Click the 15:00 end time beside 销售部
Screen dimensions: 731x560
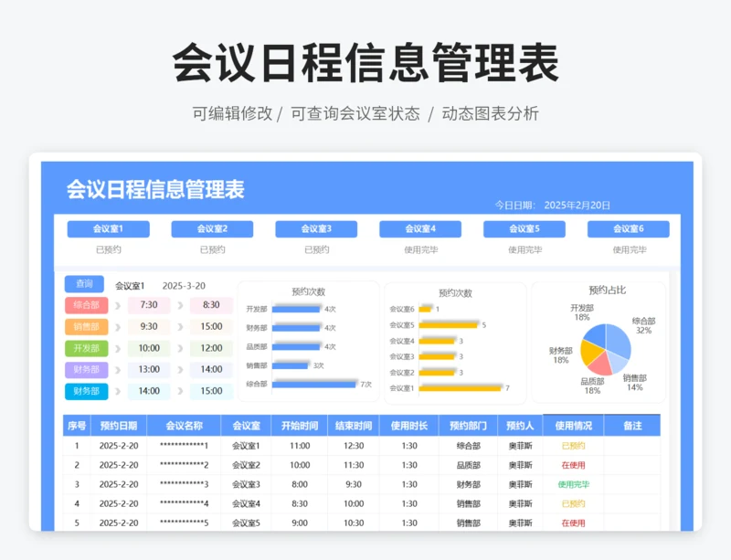pyautogui.click(x=211, y=326)
